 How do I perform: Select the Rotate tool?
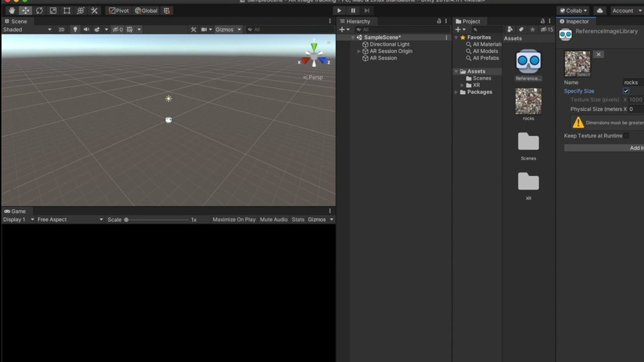point(39,11)
